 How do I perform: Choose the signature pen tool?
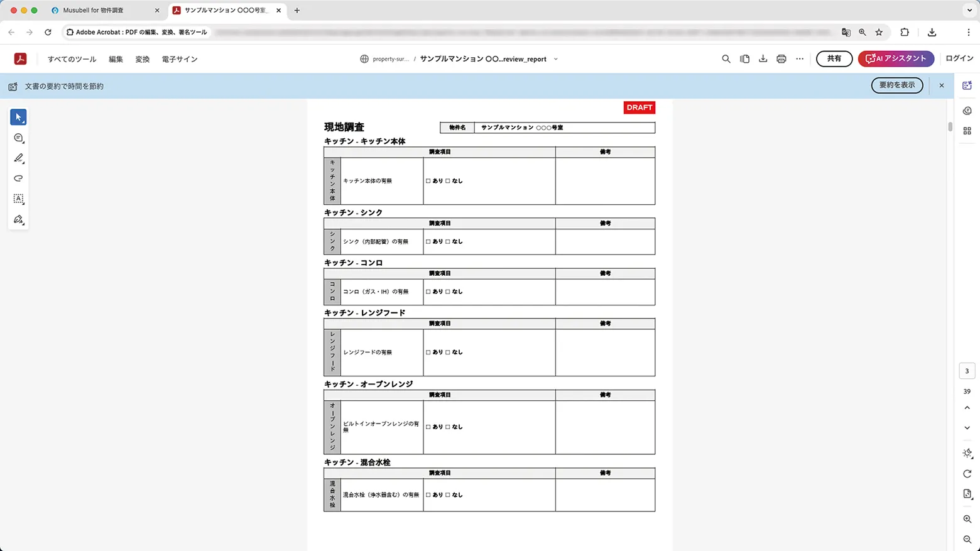pyautogui.click(x=18, y=220)
